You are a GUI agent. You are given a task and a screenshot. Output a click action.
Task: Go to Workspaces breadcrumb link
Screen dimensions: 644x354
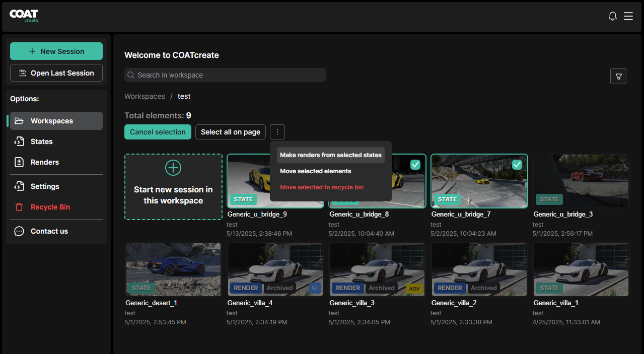145,96
